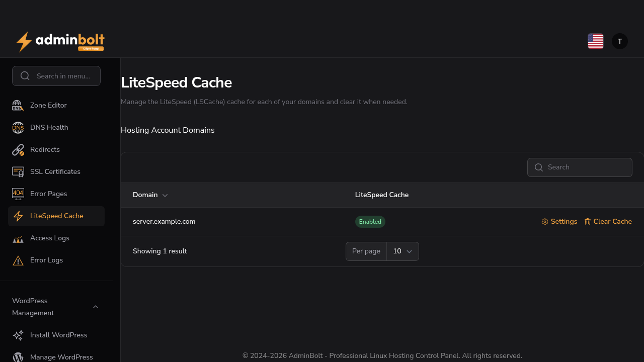Open Error Pages section
This screenshot has height=362, width=644.
pyautogui.click(x=56, y=194)
